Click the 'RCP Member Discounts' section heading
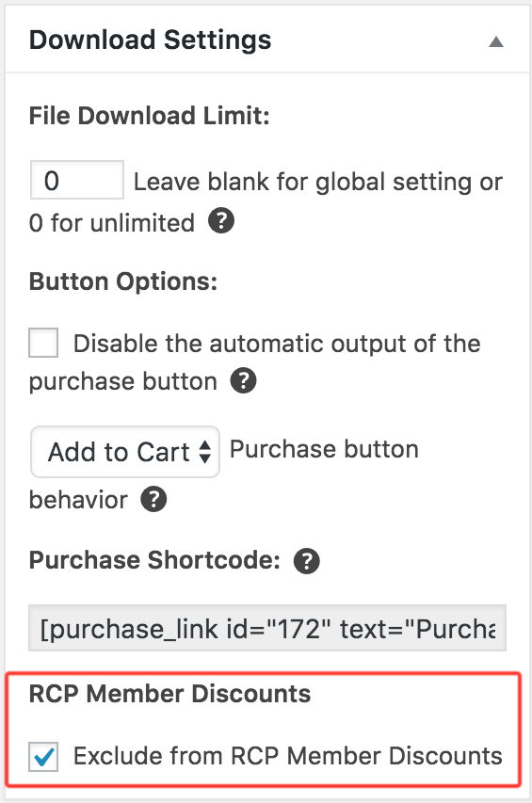The height and width of the screenshot is (803, 532). coord(170,694)
